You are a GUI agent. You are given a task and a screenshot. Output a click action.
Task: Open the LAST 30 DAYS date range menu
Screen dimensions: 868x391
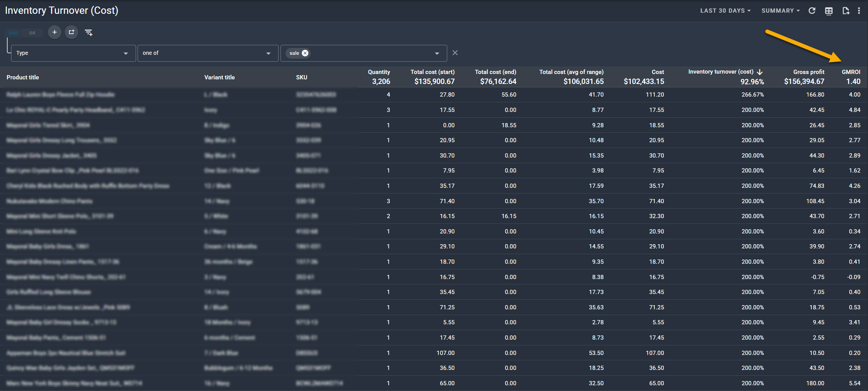[725, 11]
